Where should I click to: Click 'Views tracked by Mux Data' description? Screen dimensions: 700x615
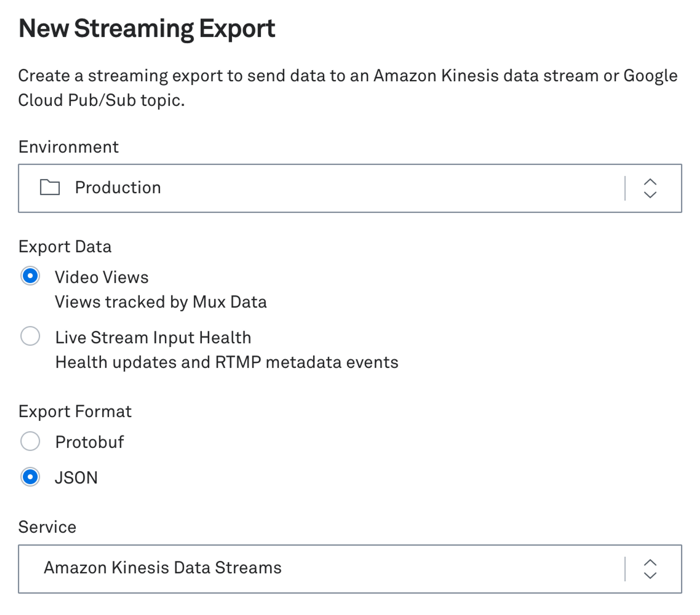pos(161,302)
